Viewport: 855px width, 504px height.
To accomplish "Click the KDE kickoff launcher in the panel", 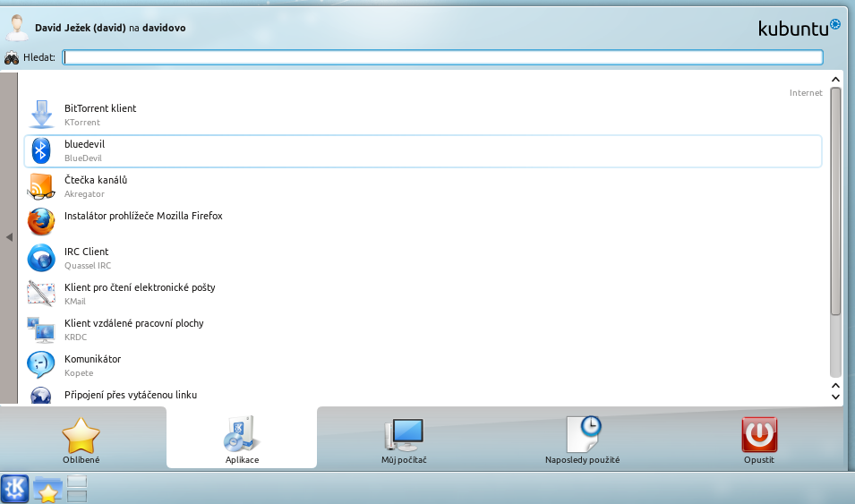I will tap(14, 488).
